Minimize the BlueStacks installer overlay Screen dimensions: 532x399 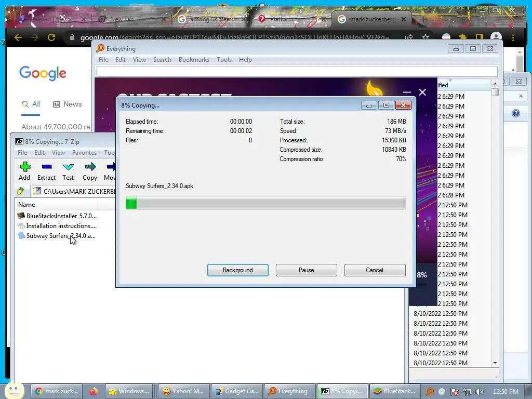coord(407,92)
